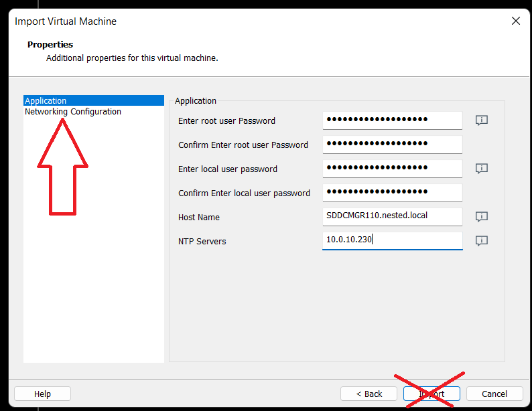Image resolution: width=532 pixels, height=411 pixels.
Task: Click the Import button
Action: (x=431, y=394)
